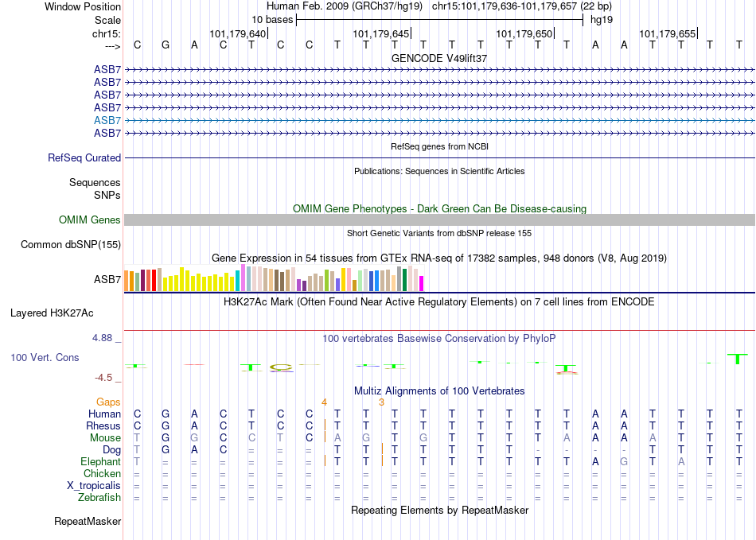Select the Rhesus species row label

(x=103, y=425)
